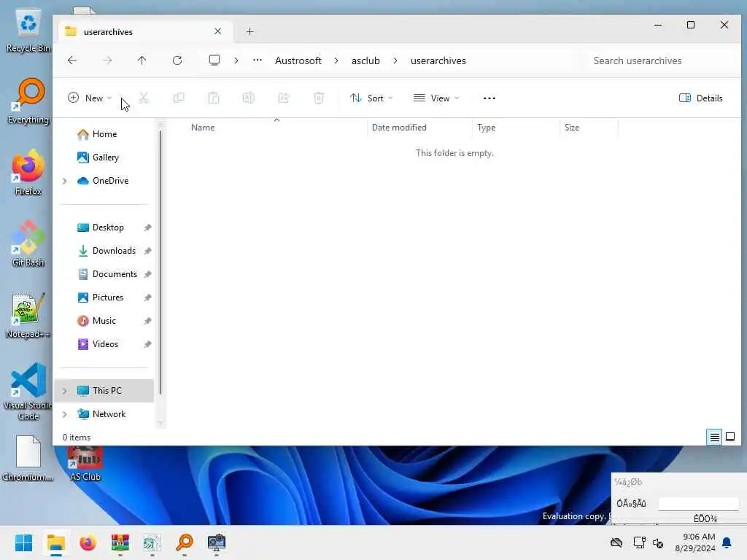Open the Windows Start menu
Image resolution: width=747 pixels, height=560 pixels.
click(x=23, y=542)
